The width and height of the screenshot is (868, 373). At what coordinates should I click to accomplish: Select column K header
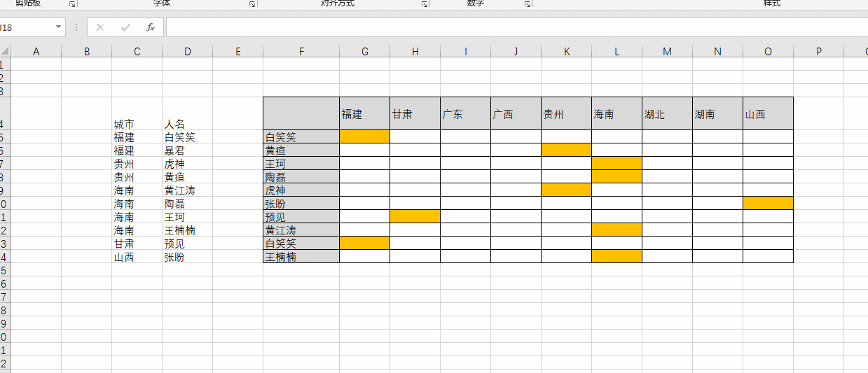coord(566,51)
